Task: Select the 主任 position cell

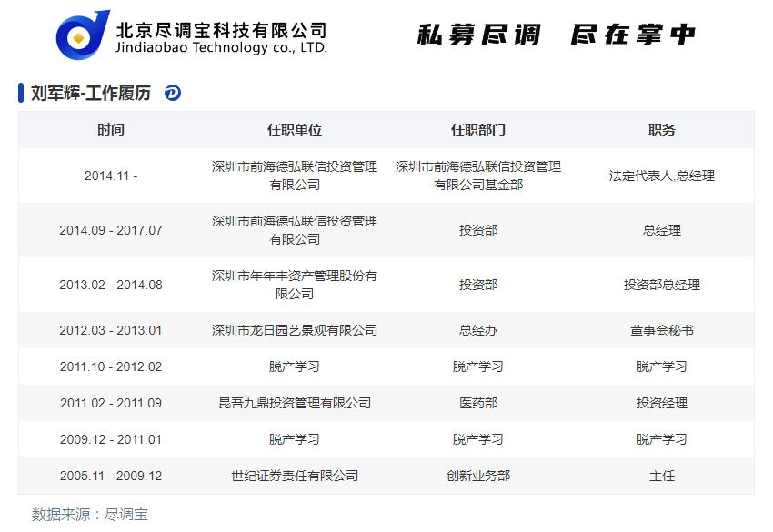Action: 661,476
